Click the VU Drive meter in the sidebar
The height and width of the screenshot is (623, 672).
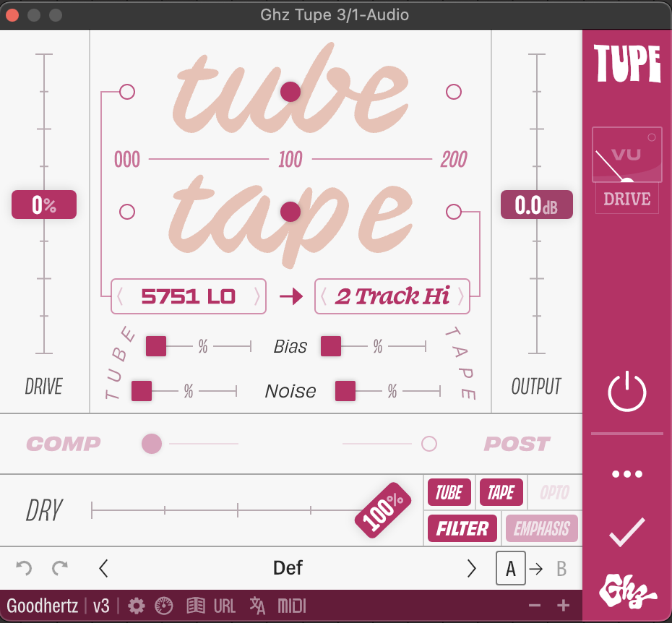626,155
